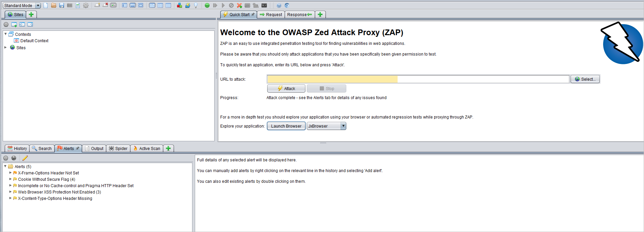Image resolution: width=644 pixels, height=232 pixels.
Task: Collapse the Alerts (5) folder
Action: pos(5,166)
